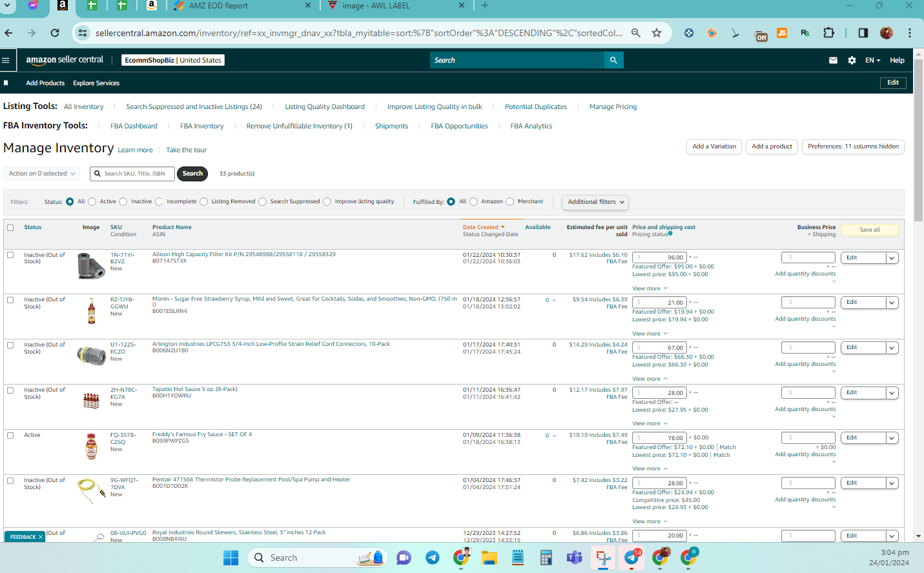
Task: Open the Chrome profile avatar
Action: coord(887,33)
